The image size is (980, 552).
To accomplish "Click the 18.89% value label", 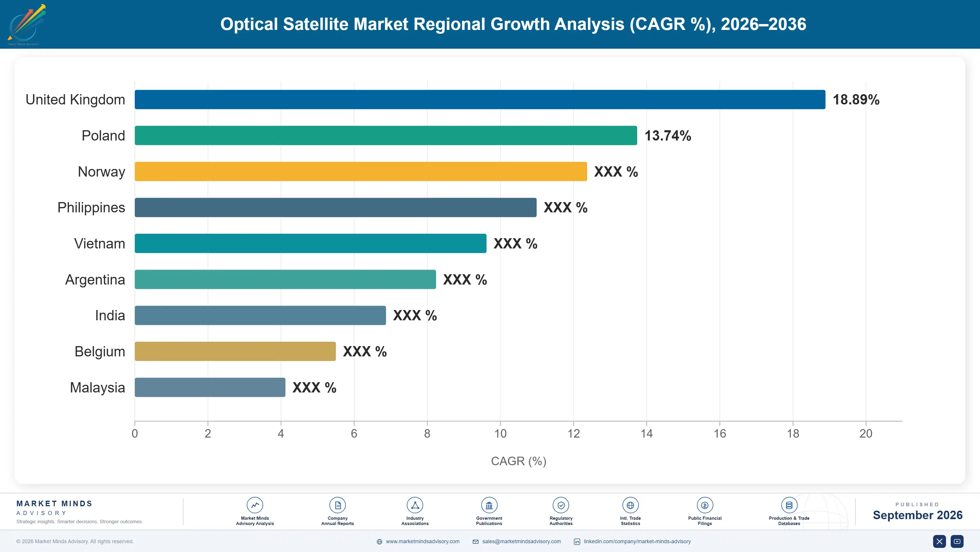I will [856, 100].
